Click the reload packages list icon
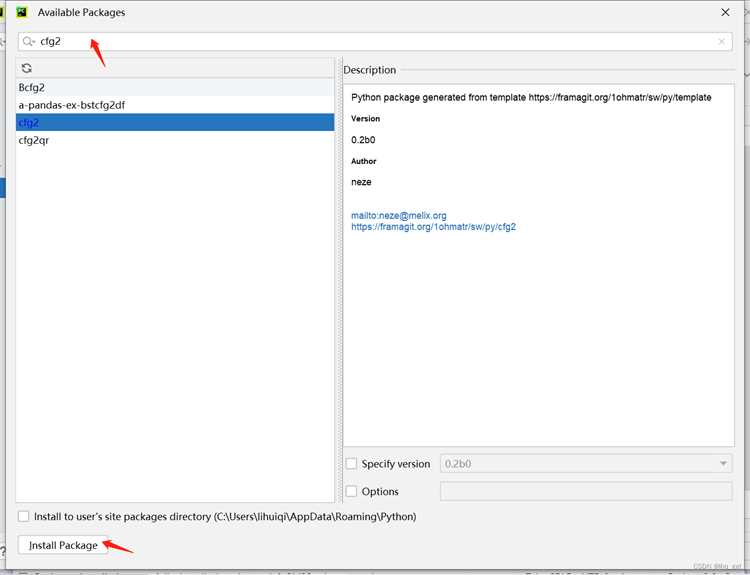750x575 pixels. [x=27, y=68]
